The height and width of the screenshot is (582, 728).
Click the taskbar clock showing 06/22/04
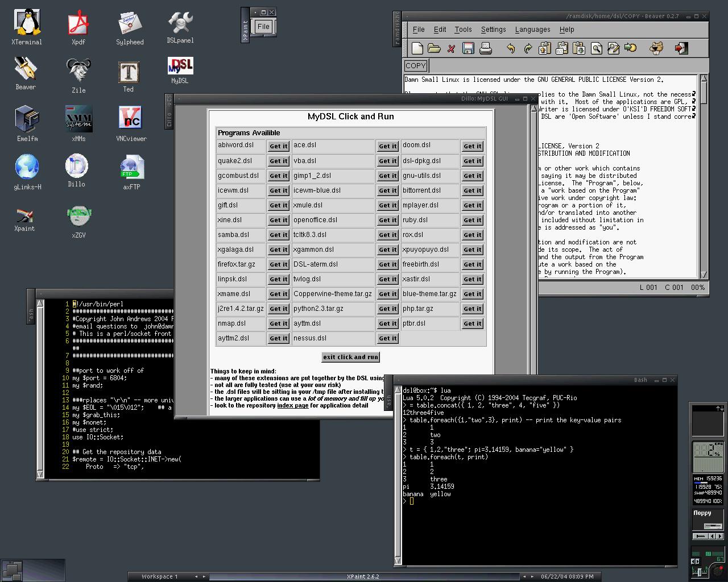click(x=567, y=576)
